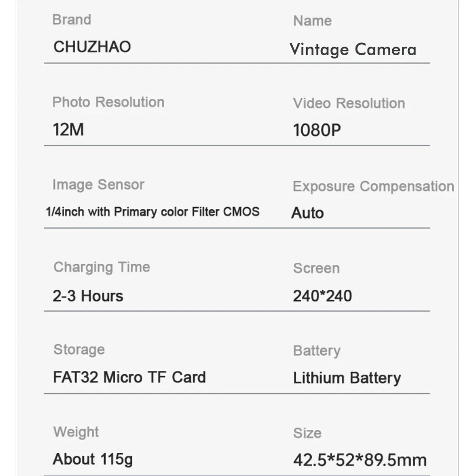Click the Weight label
This screenshot has width=476, height=476.
click(x=76, y=432)
